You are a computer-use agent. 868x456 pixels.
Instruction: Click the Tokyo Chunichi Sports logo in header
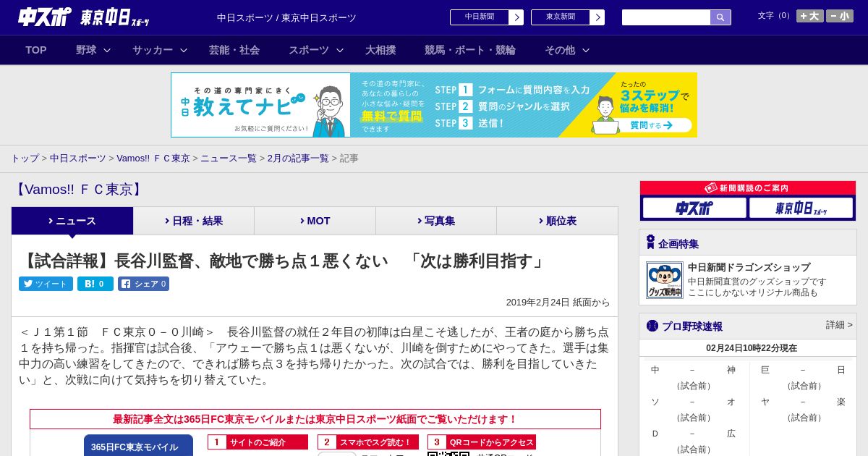coord(115,17)
